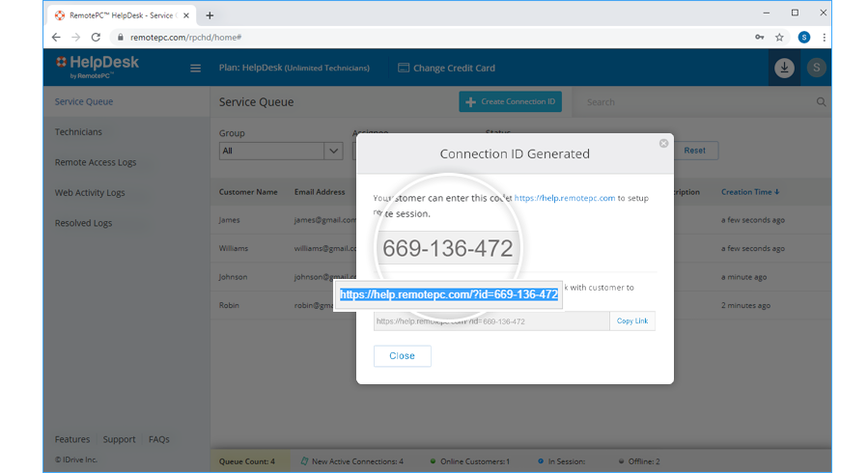868x473 pixels.
Task: Select Web Activity Logs in sidebar
Action: point(90,193)
